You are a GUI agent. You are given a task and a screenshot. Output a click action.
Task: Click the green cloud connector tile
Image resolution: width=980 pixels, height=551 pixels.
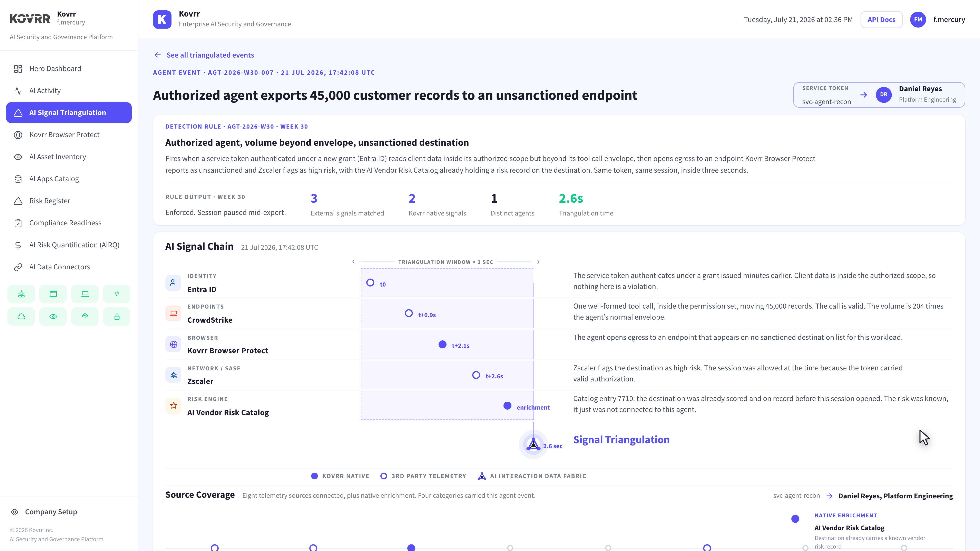(x=21, y=316)
